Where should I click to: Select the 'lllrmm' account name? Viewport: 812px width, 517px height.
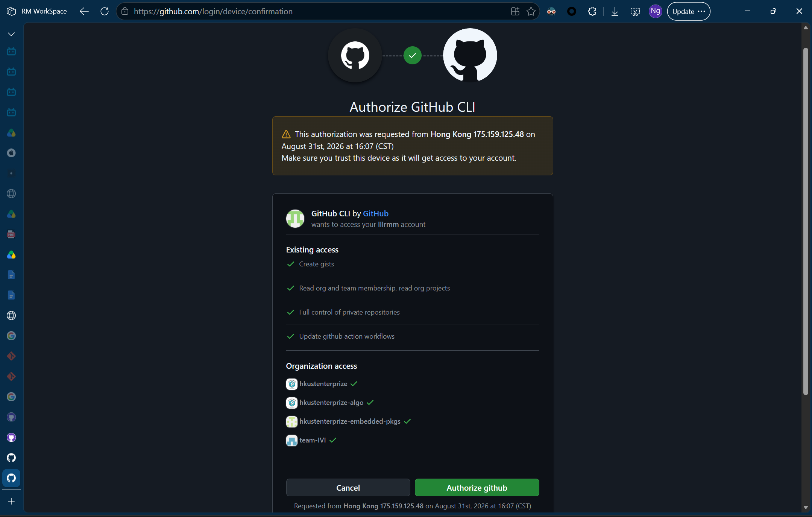coord(388,225)
